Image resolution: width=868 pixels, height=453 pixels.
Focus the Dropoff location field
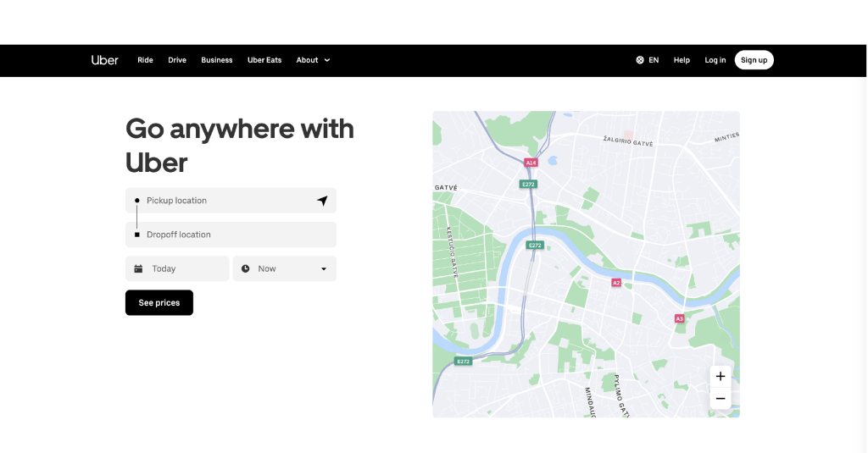[x=231, y=235]
